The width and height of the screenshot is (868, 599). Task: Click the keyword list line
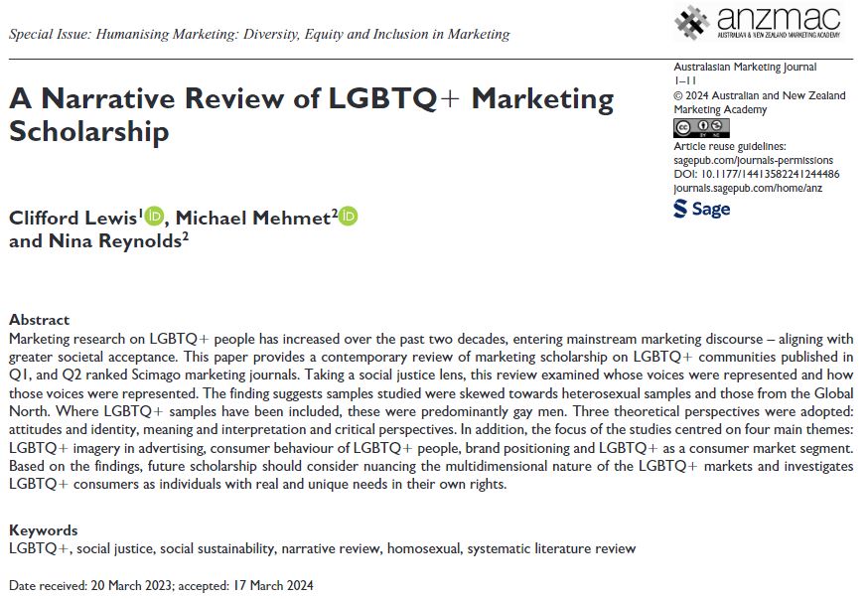[322, 548]
